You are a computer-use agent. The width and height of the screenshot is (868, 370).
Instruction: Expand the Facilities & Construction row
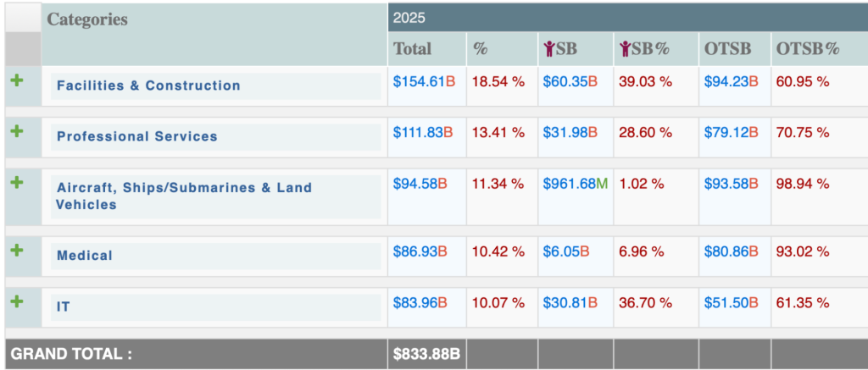(x=15, y=80)
